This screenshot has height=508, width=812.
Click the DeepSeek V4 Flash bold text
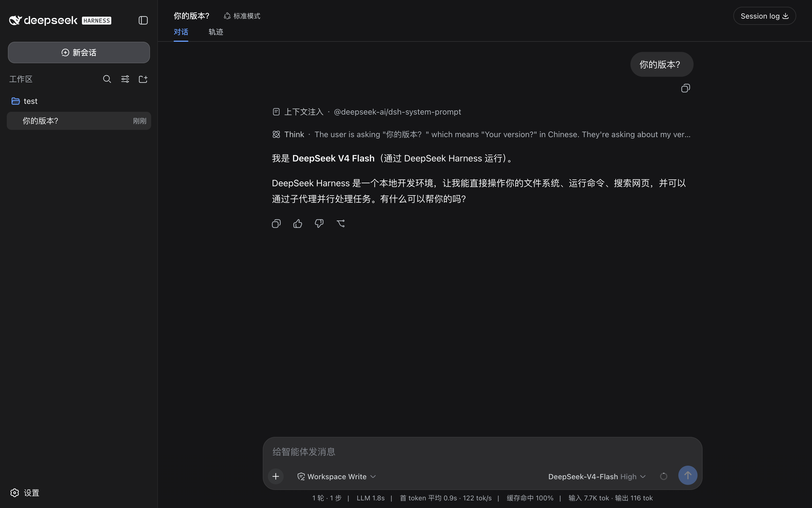pos(333,158)
